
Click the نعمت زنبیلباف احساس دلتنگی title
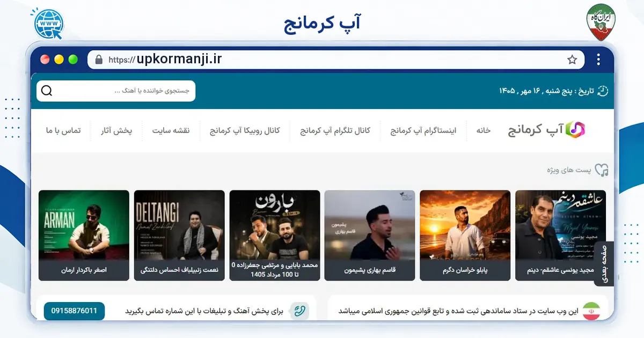179,270
